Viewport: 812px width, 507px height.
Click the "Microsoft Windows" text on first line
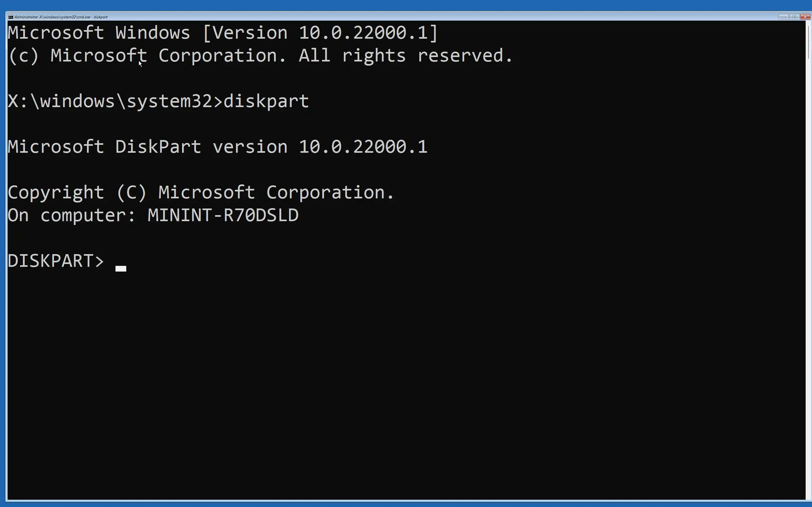99,33
